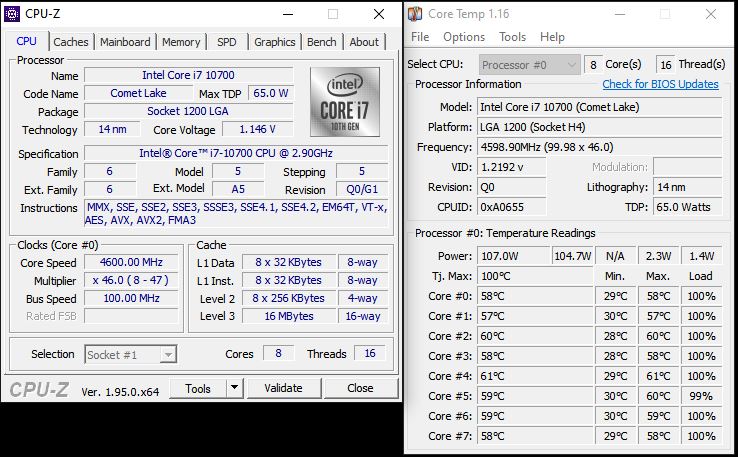The height and width of the screenshot is (457, 738).
Task: Switch to the Caches tab
Action: click(x=71, y=42)
